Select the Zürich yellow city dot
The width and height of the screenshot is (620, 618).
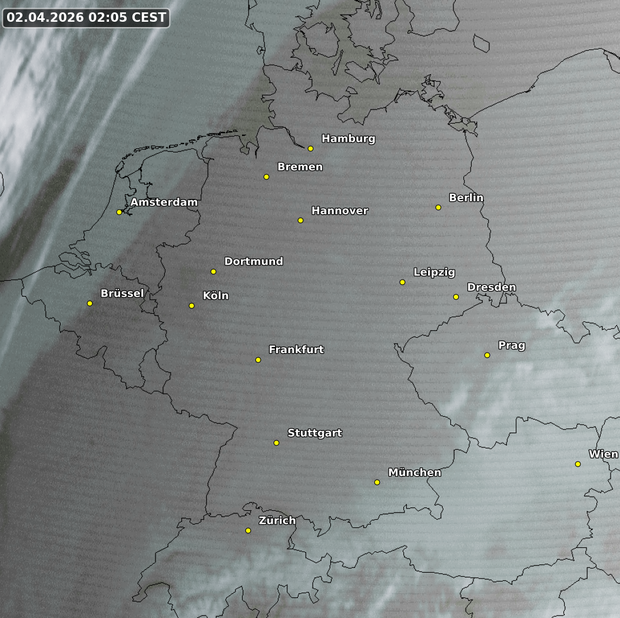248,530
